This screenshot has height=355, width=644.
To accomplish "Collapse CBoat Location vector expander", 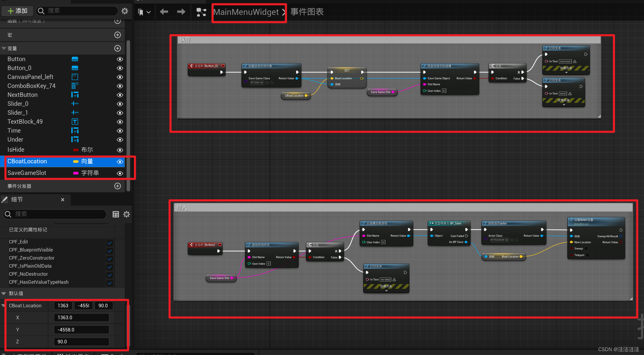I will click(3, 306).
